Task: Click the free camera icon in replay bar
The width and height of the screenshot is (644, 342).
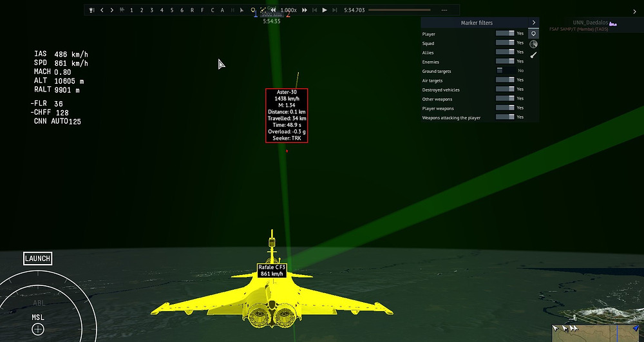Action: tap(122, 10)
